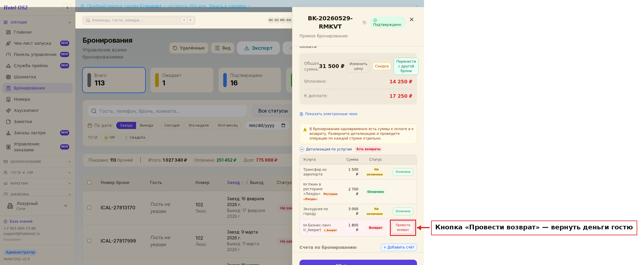Open Служба приёма section
This screenshot has width=644, height=265.
37,66
